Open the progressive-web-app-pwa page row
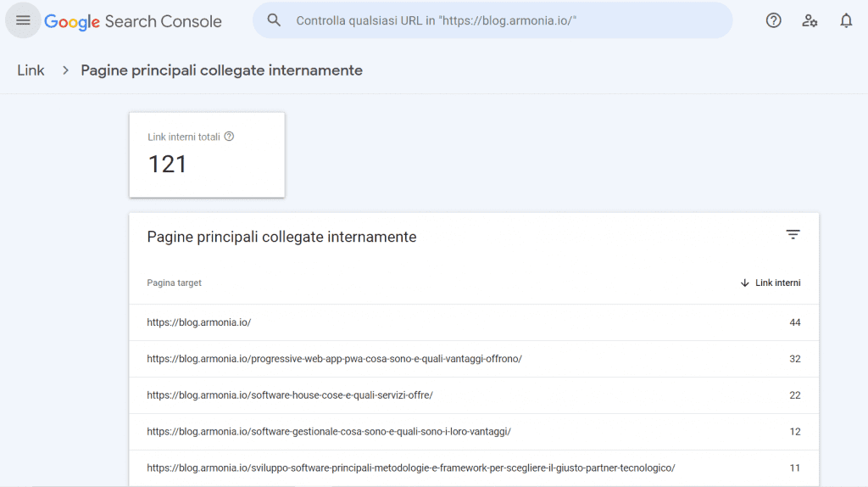Screen dimensions: 868x487 [x=334, y=359]
